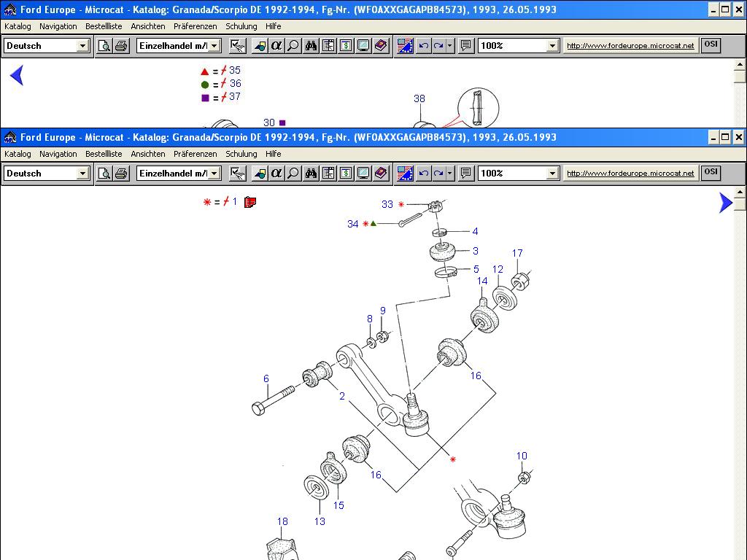
Task: Click the speech bubble icon in the background window
Action: point(466,46)
